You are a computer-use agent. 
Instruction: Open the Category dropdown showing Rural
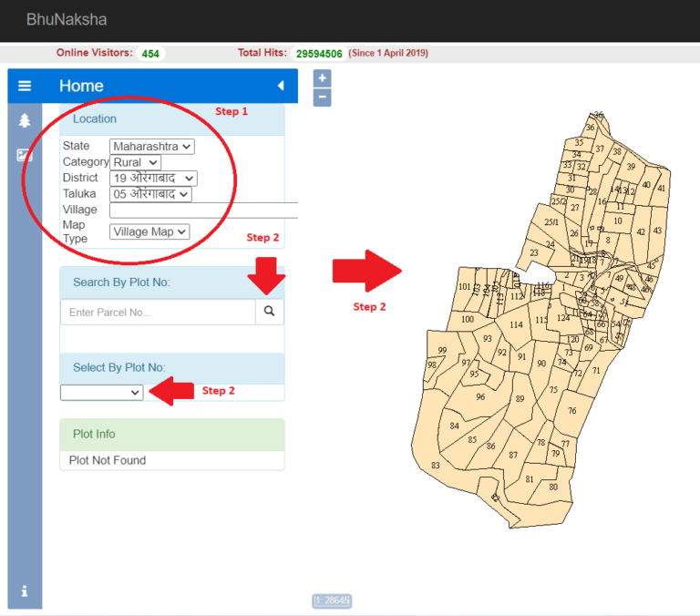[135, 162]
